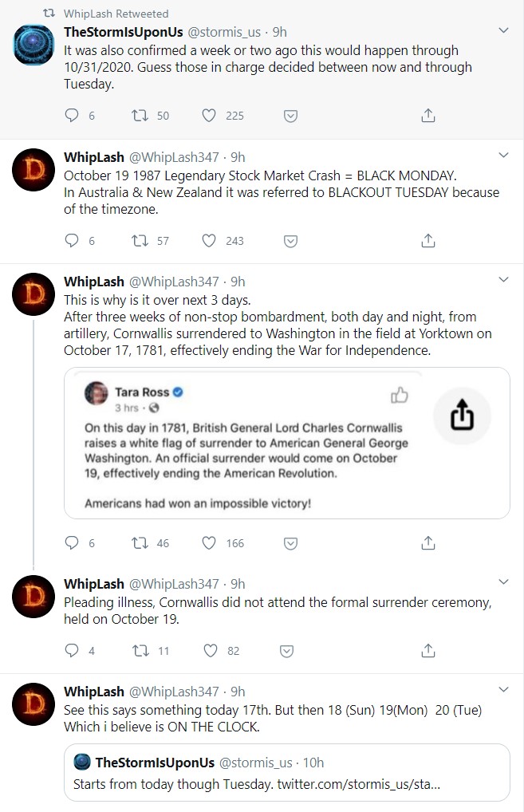This screenshot has height=812, width=524.
Task: Like the Yorktown surrender tweet
Action: point(209,543)
